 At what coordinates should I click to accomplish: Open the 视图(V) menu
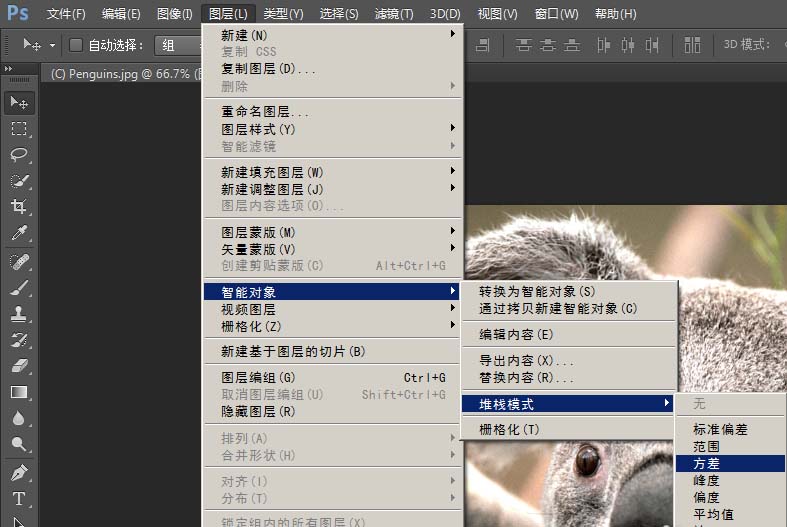click(x=497, y=14)
